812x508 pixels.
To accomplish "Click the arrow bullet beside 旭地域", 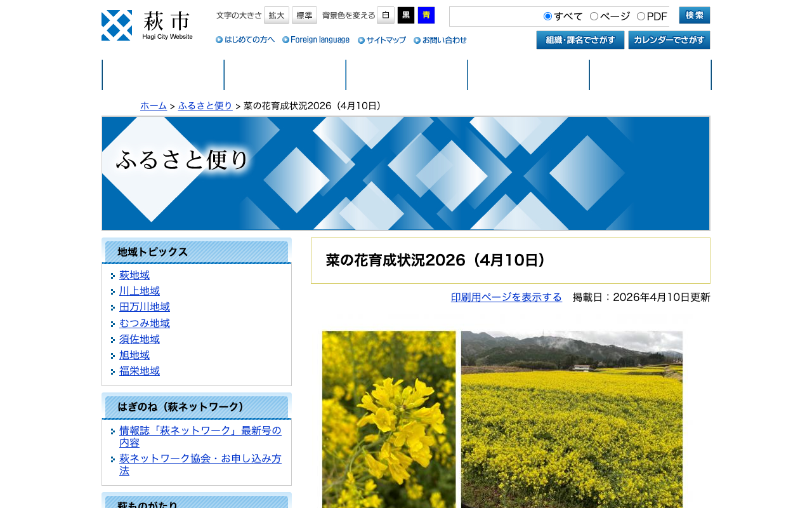I will click(x=113, y=356).
